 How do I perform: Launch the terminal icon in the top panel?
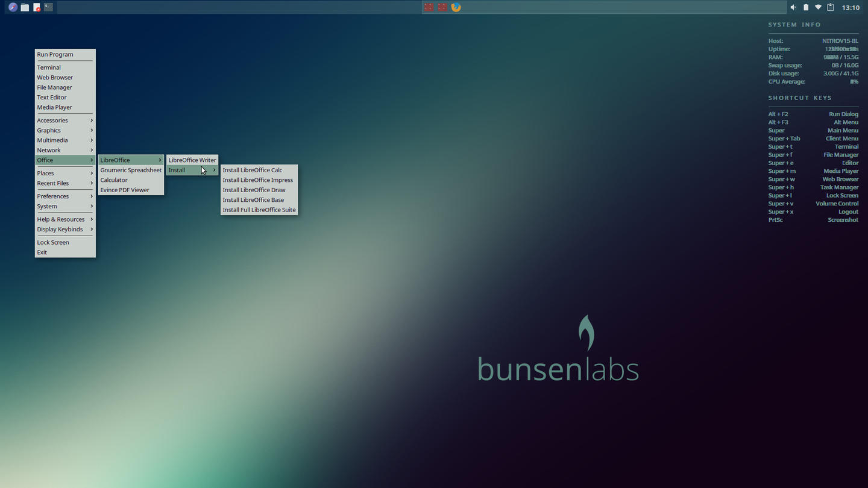point(48,7)
